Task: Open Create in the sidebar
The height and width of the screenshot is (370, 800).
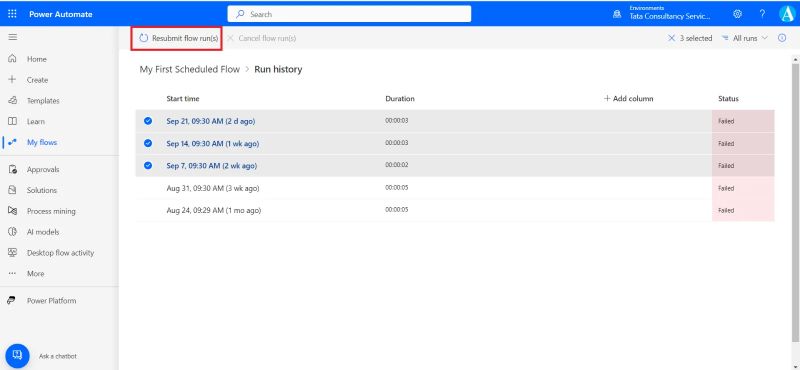Action: 37,80
